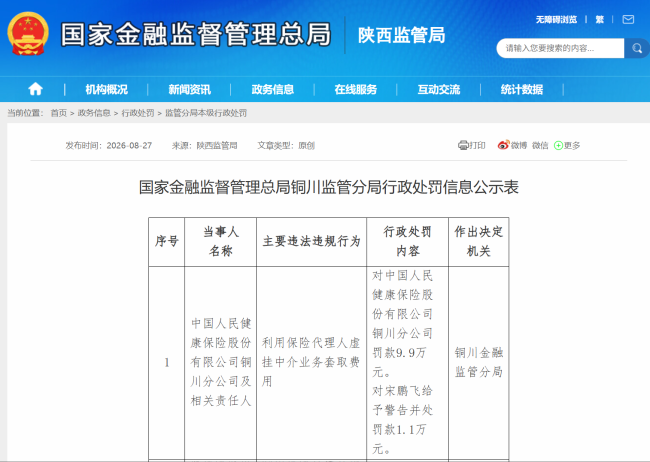Viewport: 650px width, 462px height.
Task: Click the home icon in navigation bar
Action: [35, 89]
